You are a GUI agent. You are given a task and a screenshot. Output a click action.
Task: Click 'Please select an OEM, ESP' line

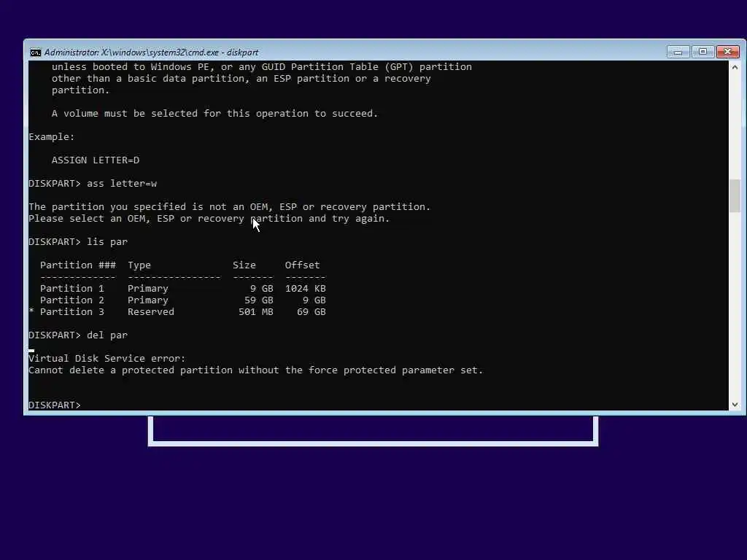[x=209, y=219]
